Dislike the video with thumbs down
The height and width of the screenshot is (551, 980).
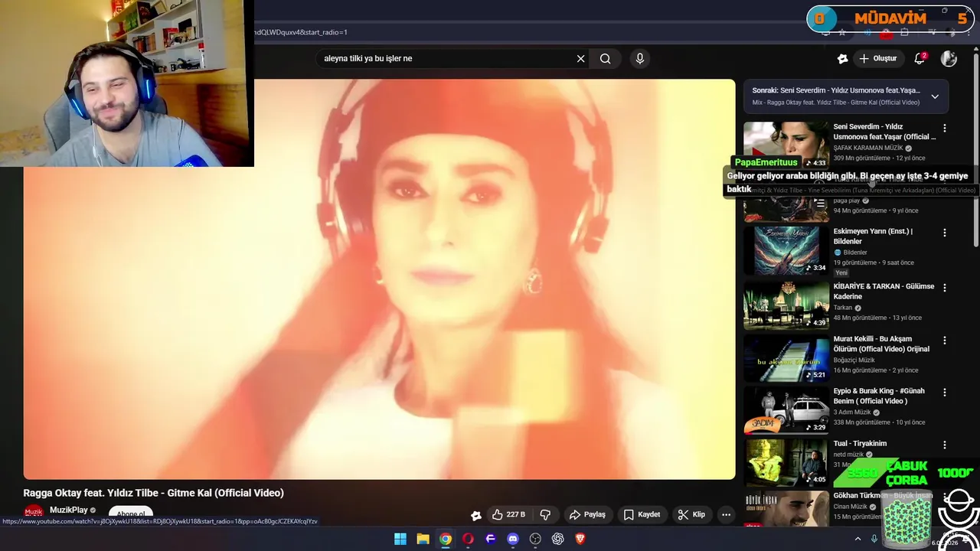546,514
